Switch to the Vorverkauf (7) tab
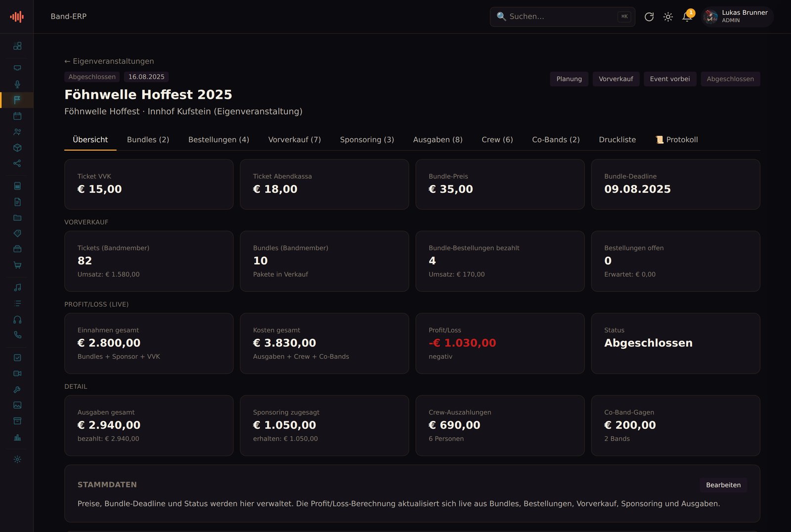This screenshot has width=791, height=532. (295, 140)
